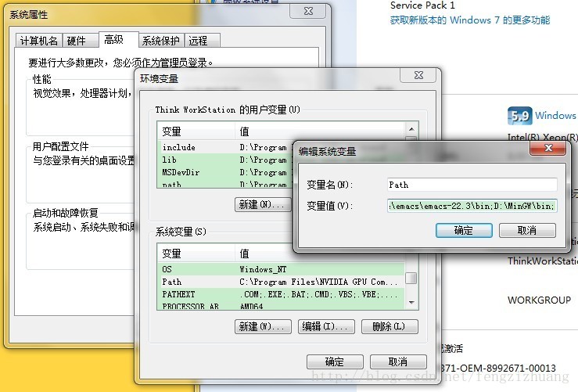Screen dimensions: 578x392
Task: Click the 变量值 field with emacs path
Action: 472,206
